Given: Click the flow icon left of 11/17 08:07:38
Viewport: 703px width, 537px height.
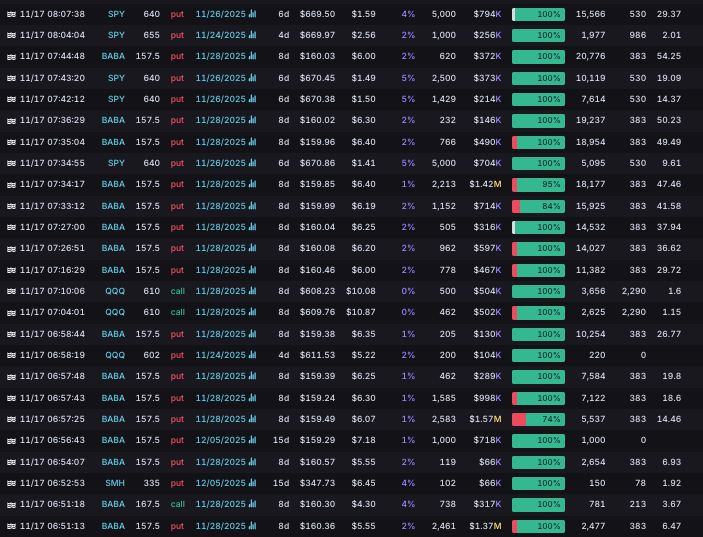Looking at the screenshot, I should pos(11,14).
